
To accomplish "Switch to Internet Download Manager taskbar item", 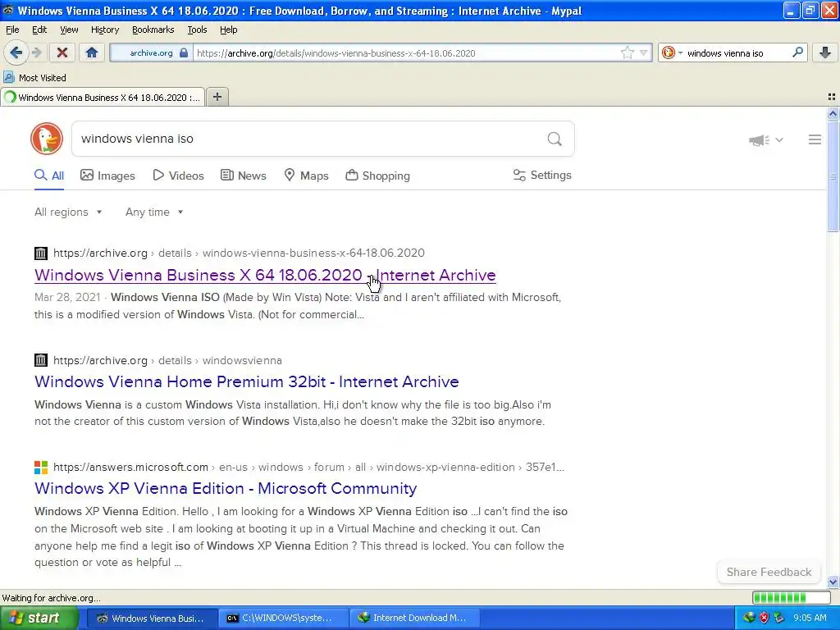I will coord(414,618).
